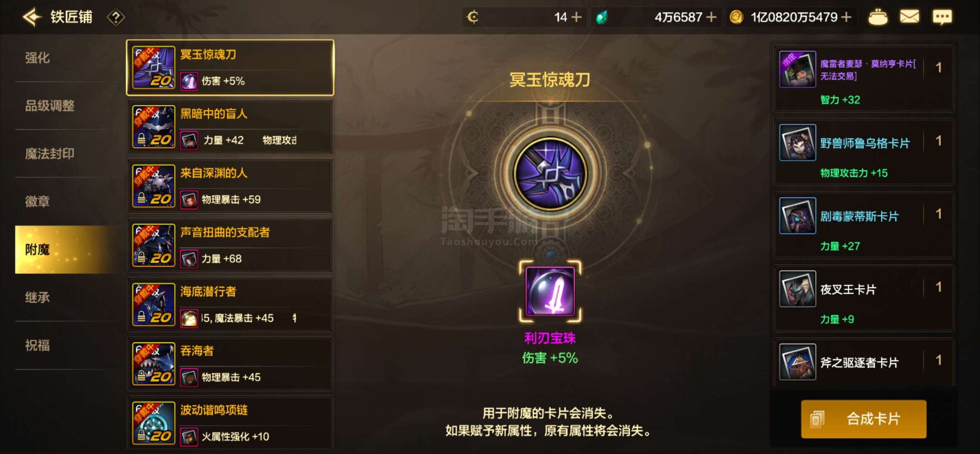Click the 合成卡片 button

pyautogui.click(x=864, y=419)
